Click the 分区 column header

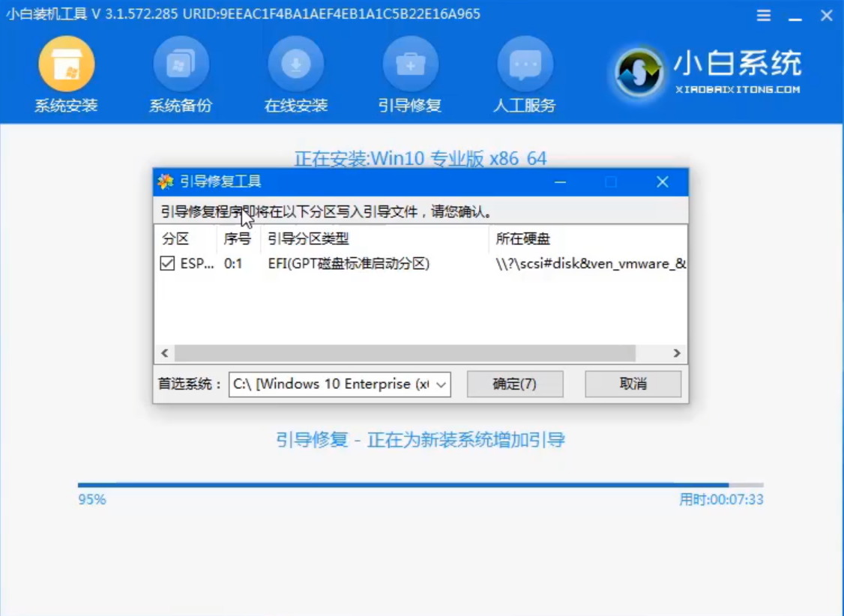click(176, 239)
